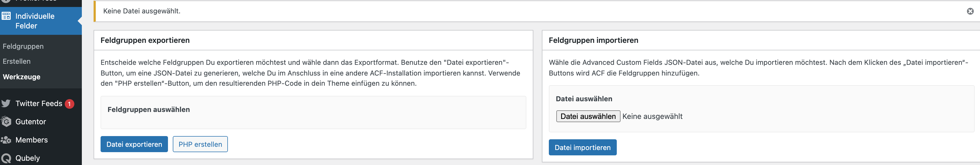
Task: Click the Members people icon
Action: point(6,140)
